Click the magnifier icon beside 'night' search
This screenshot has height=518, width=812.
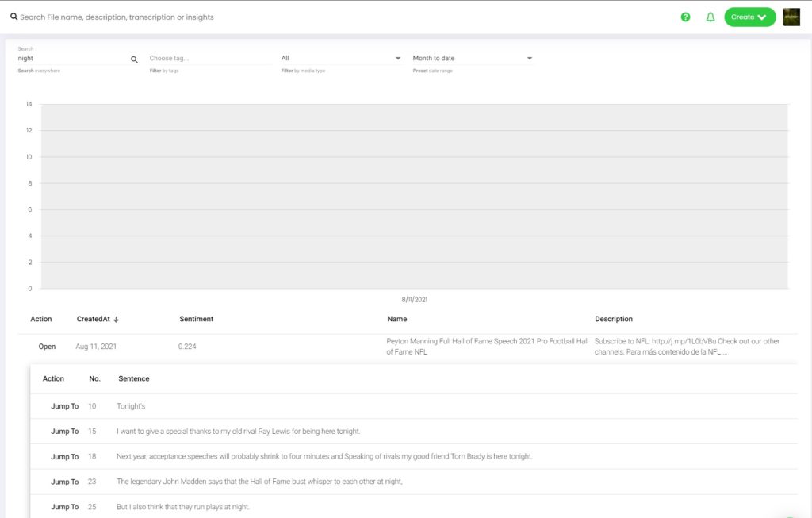(134, 59)
